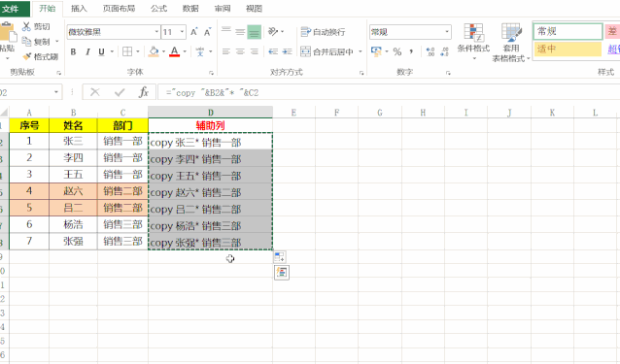Click the Insert Function fx icon
620x364 pixels.
(144, 92)
